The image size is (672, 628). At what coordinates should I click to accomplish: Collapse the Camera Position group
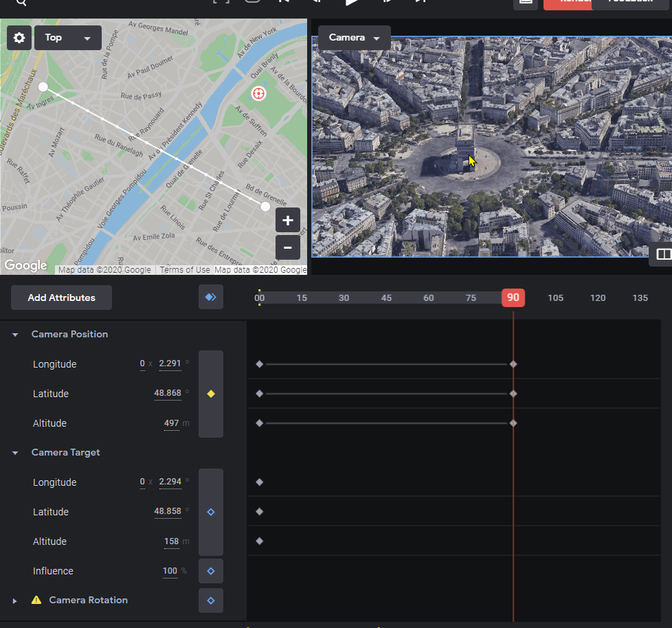[x=15, y=335]
